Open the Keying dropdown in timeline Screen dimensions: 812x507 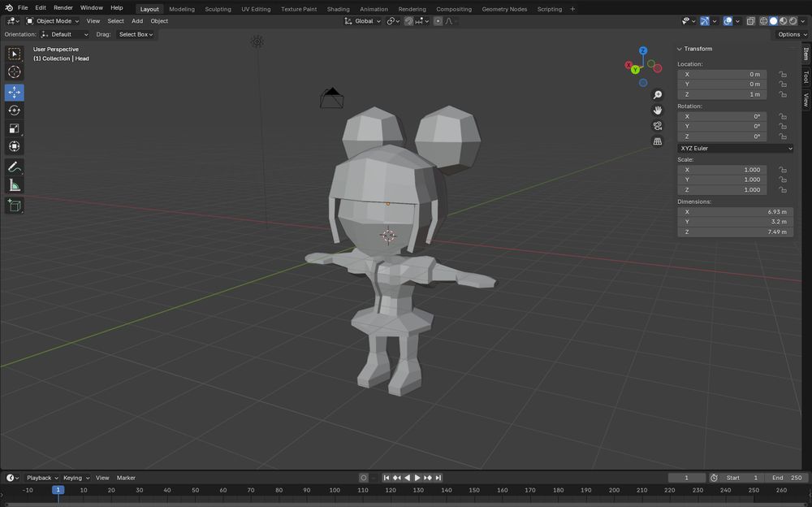point(76,478)
